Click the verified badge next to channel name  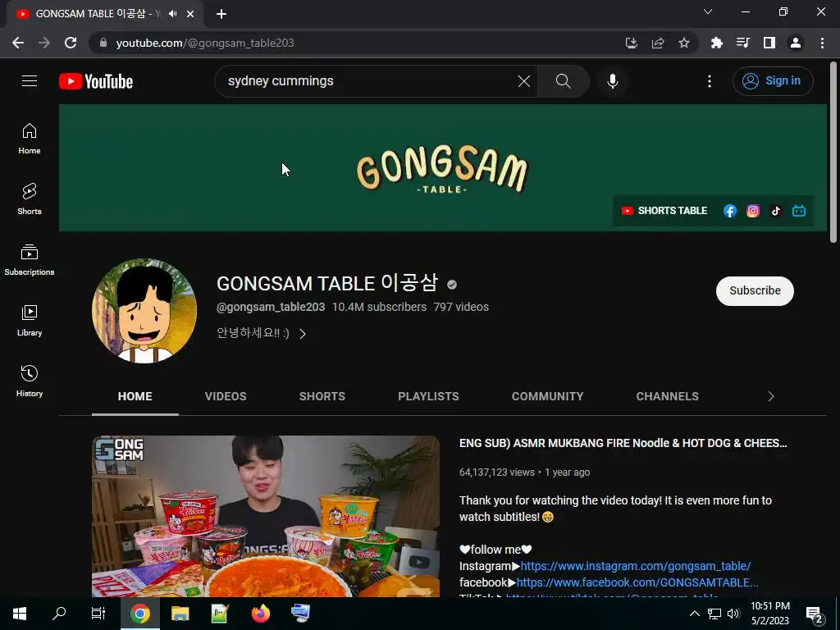point(452,285)
